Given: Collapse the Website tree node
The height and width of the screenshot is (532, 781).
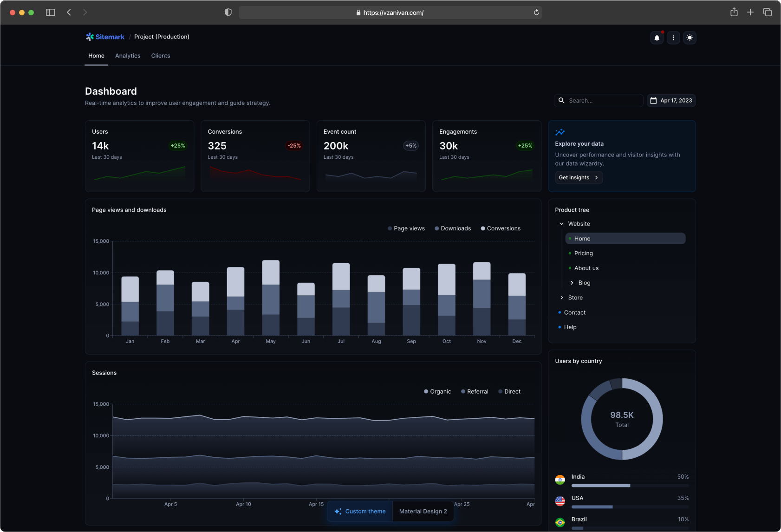Looking at the screenshot, I should pos(562,224).
